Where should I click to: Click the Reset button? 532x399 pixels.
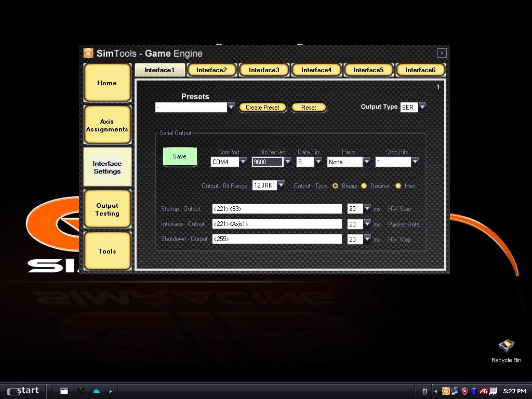coord(309,108)
